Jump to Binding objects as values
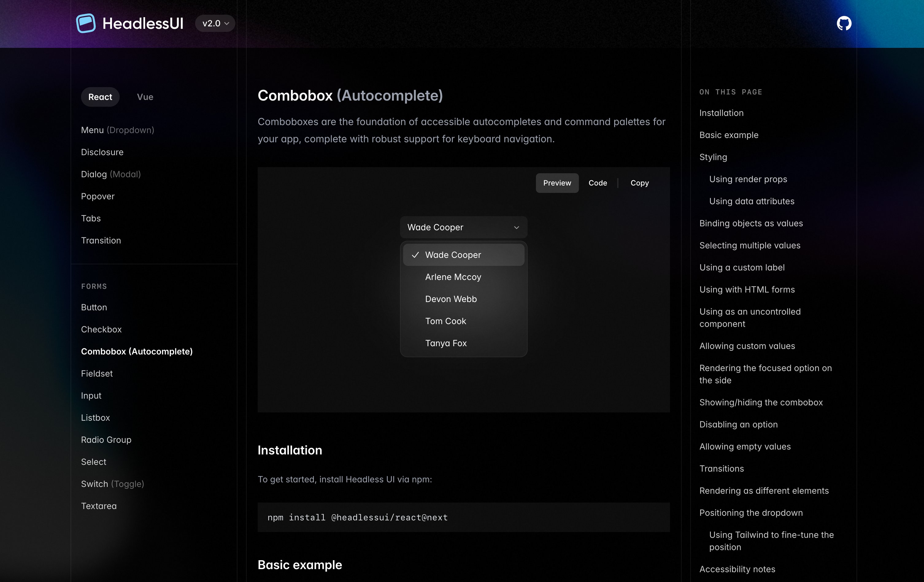The width and height of the screenshot is (924, 582). click(x=751, y=223)
